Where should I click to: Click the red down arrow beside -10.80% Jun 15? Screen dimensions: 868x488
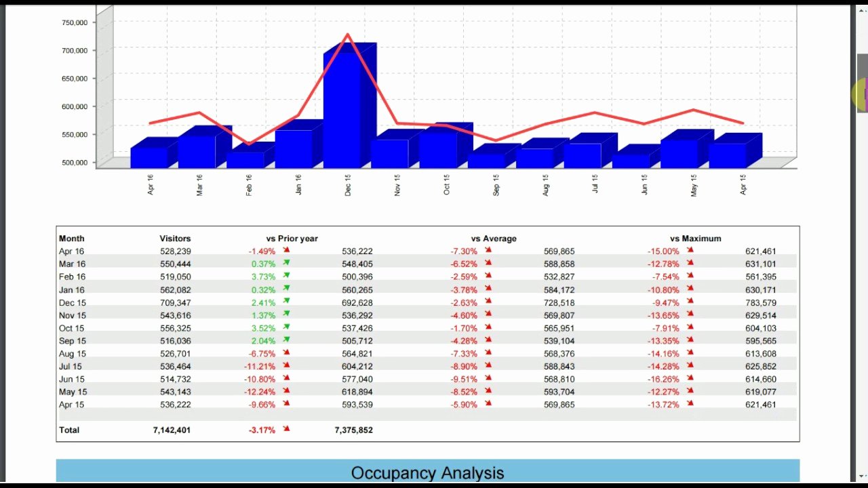pyautogui.click(x=286, y=378)
